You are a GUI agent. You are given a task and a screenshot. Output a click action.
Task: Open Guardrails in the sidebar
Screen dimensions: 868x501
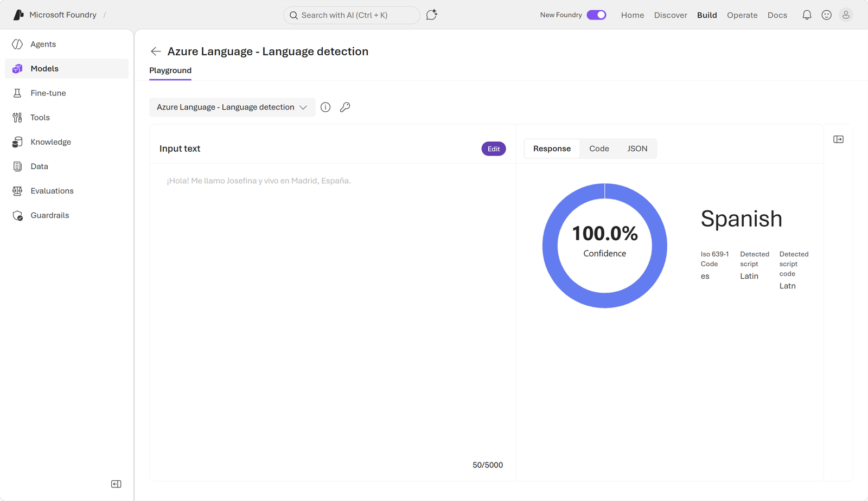click(67, 215)
